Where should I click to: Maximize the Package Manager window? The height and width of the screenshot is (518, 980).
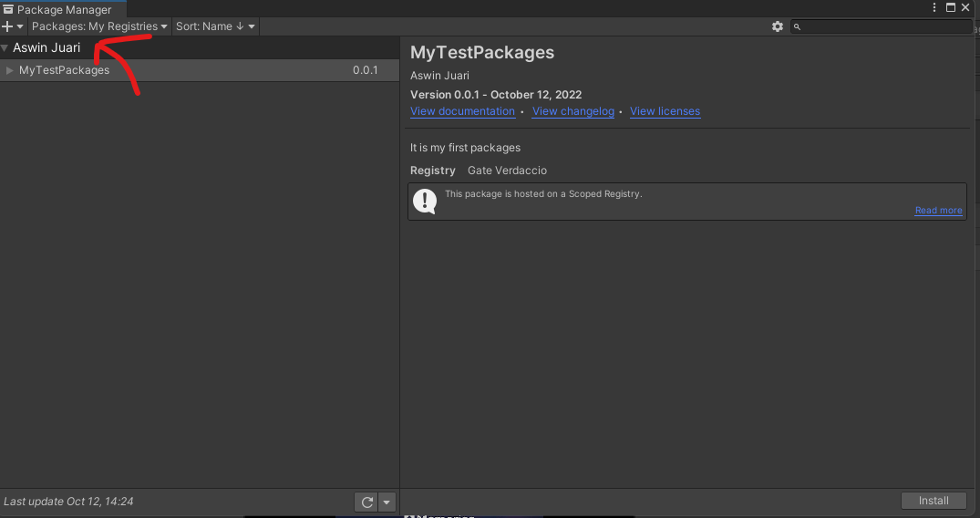click(x=951, y=7)
